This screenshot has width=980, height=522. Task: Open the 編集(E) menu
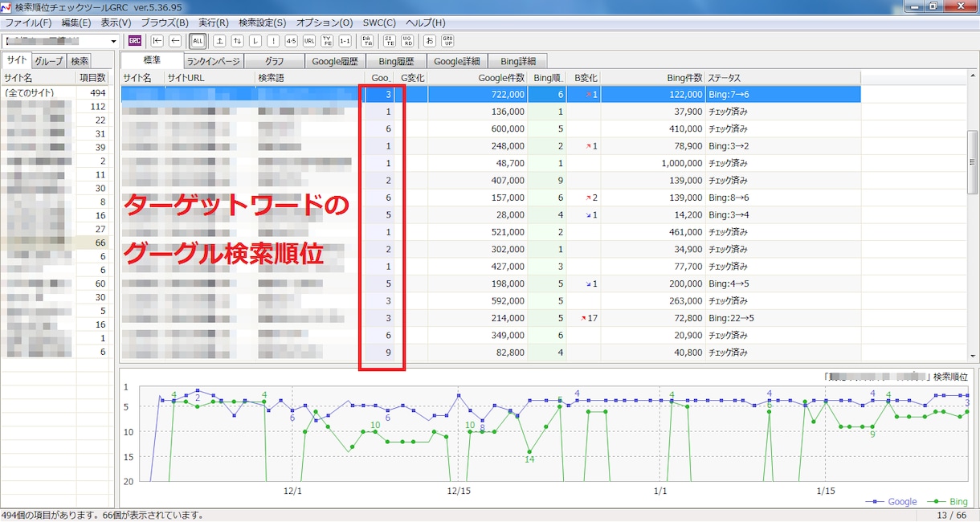coord(76,22)
